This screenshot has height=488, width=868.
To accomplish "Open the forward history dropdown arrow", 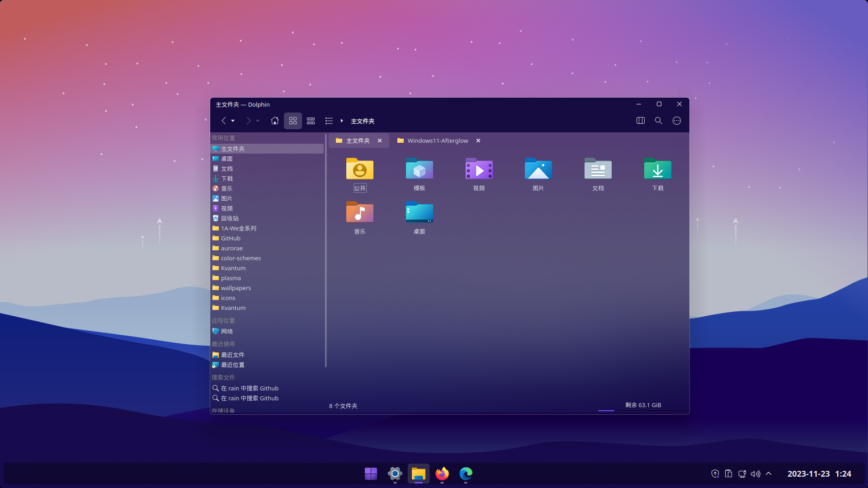I will 258,121.
